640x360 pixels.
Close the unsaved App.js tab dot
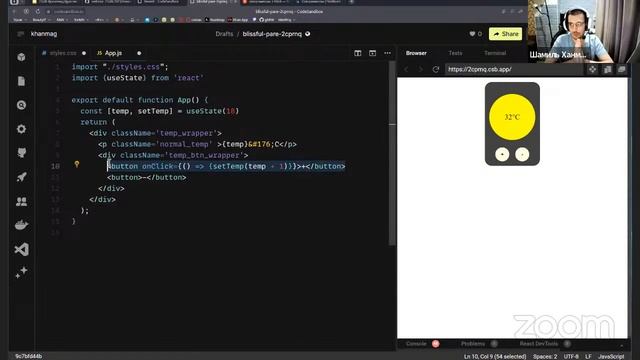139,53
